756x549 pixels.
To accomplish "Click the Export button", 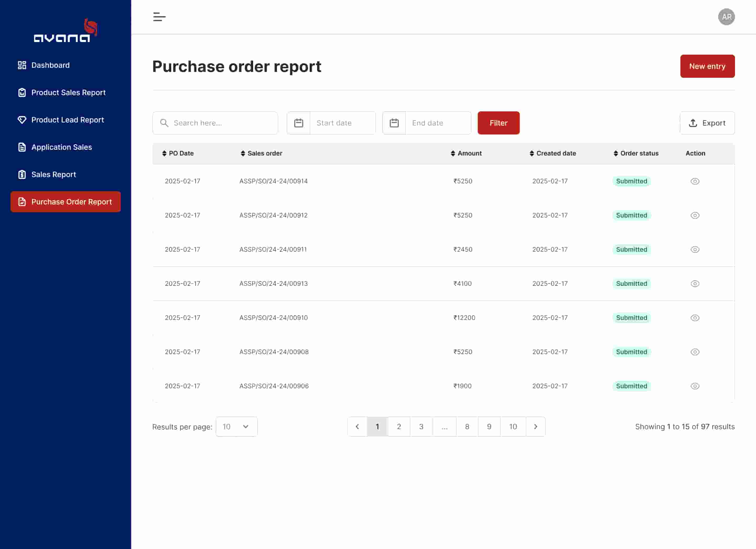I will (x=707, y=123).
